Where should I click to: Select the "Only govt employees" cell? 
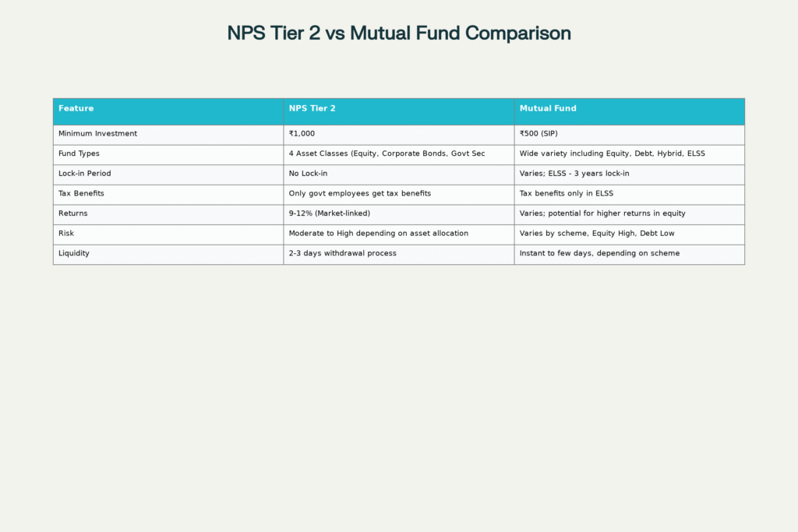[359, 193]
